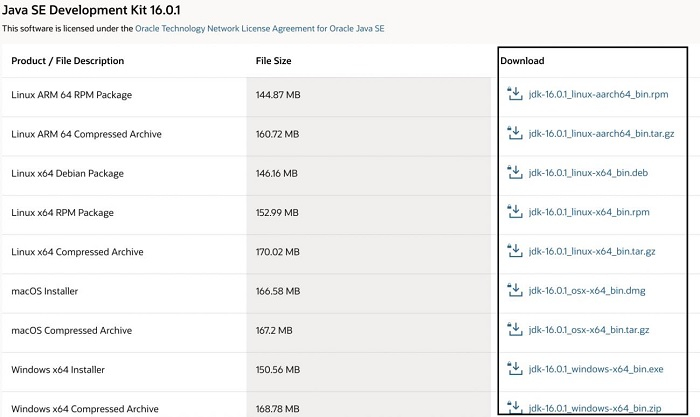Download jdk-16.0.1_windows-x64_bin.zip file link

coord(595,408)
